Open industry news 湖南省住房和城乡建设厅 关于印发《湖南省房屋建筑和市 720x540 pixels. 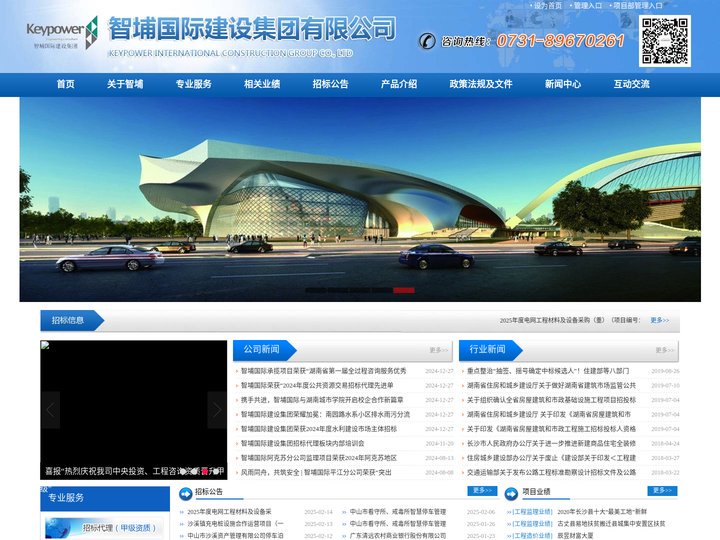pos(549,415)
